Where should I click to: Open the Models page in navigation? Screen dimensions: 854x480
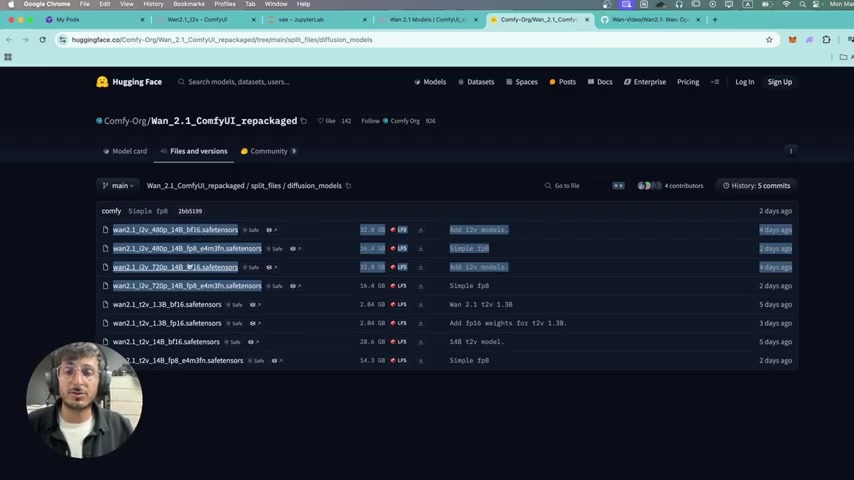[430, 82]
